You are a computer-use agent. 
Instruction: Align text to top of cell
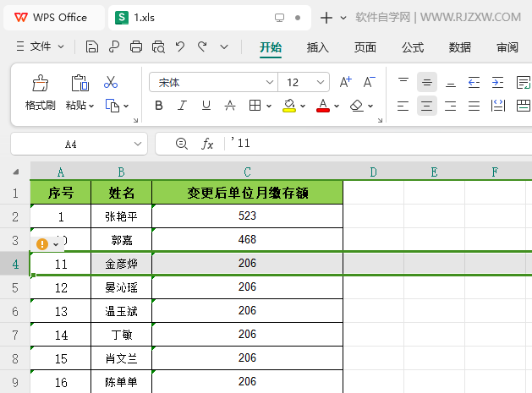[x=403, y=82]
